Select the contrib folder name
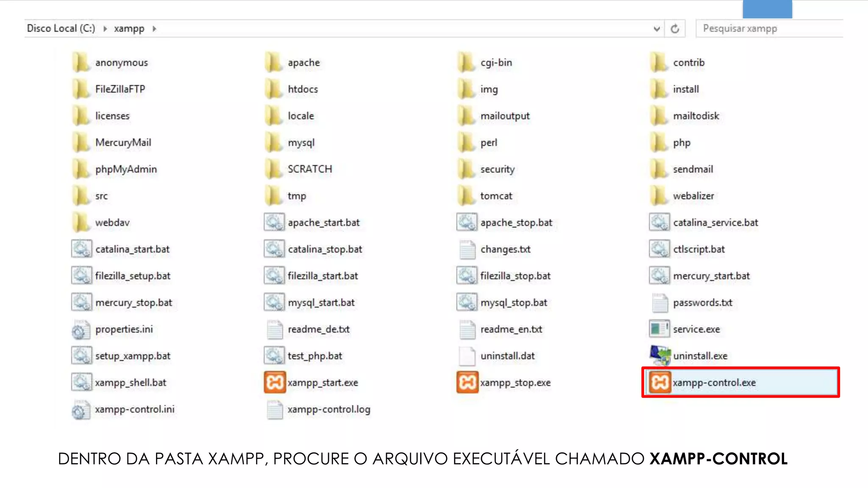This screenshot has width=868, height=488. click(x=689, y=62)
